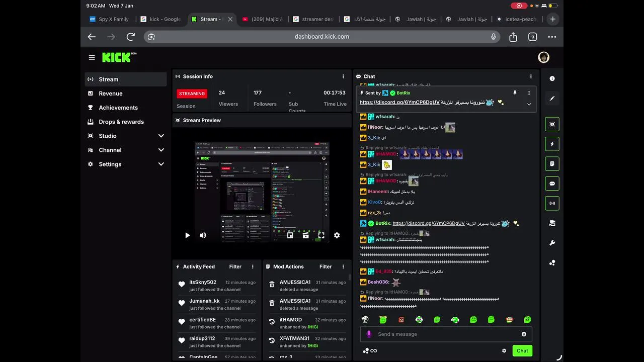Image resolution: width=644 pixels, height=362 pixels.
Task: Toggle the lightning activity feed widget
Action: (x=552, y=144)
